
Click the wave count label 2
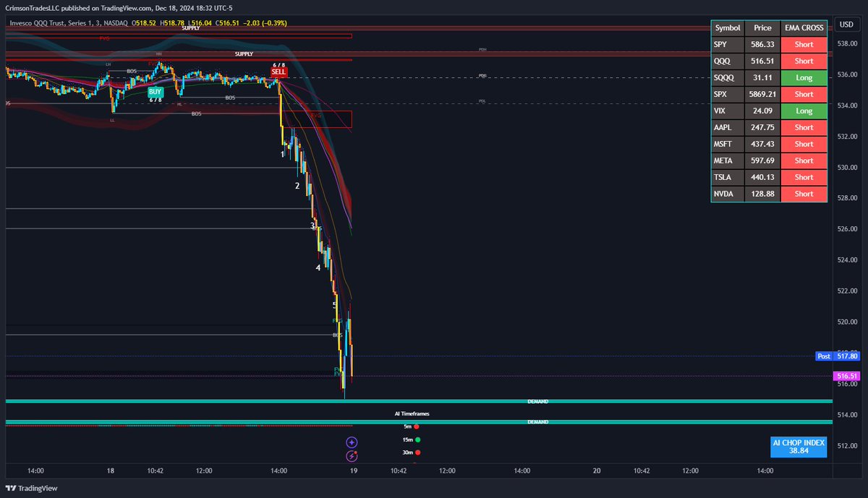pos(297,186)
